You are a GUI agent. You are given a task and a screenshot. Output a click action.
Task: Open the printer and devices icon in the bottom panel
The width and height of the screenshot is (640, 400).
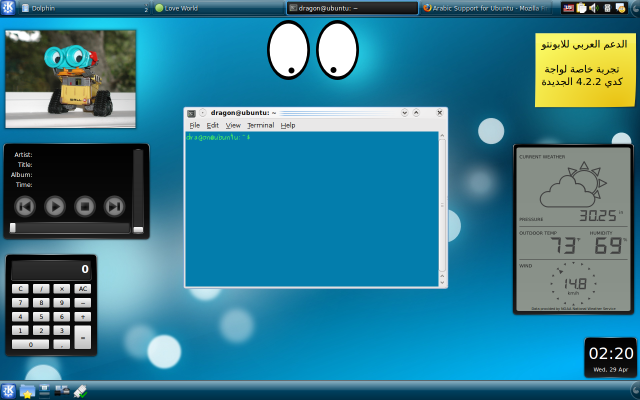(x=62, y=391)
